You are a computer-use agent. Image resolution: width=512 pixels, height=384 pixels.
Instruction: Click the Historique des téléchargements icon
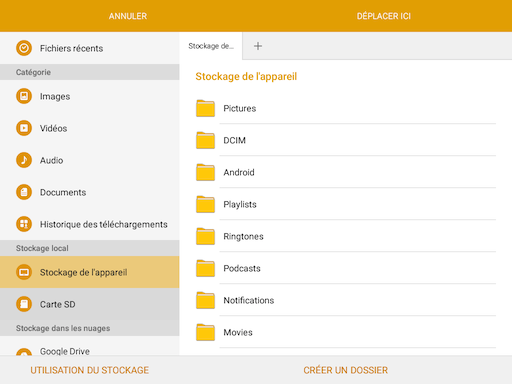tap(24, 224)
